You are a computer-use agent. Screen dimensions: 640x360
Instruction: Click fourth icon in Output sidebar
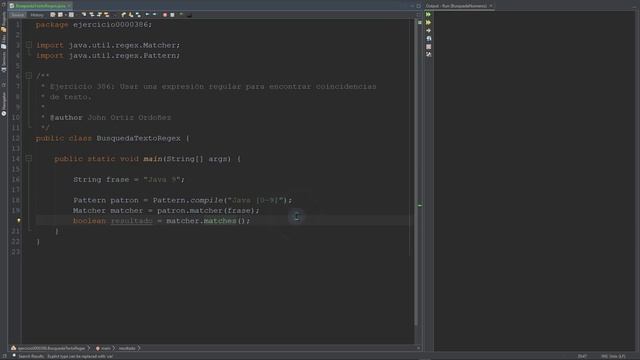(x=428, y=38)
